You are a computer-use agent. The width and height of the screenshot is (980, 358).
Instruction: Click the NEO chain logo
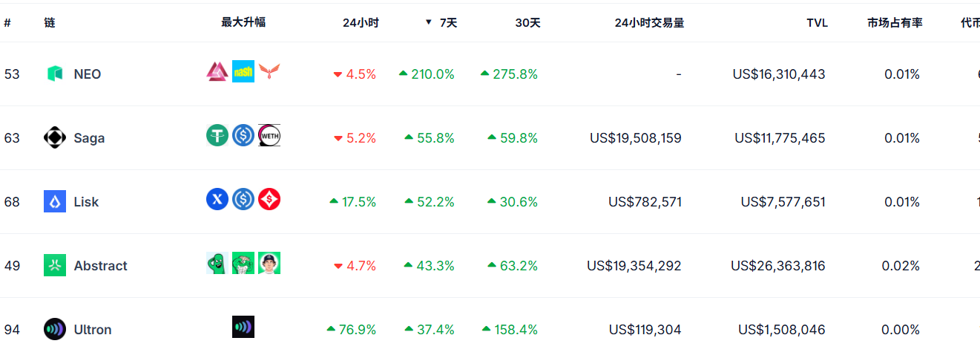point(55,74)
